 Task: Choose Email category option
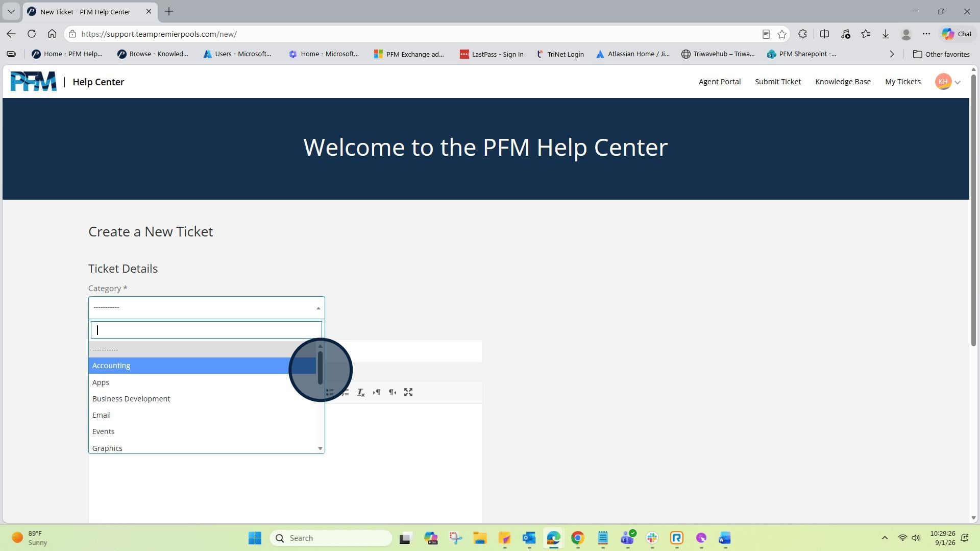203,415
